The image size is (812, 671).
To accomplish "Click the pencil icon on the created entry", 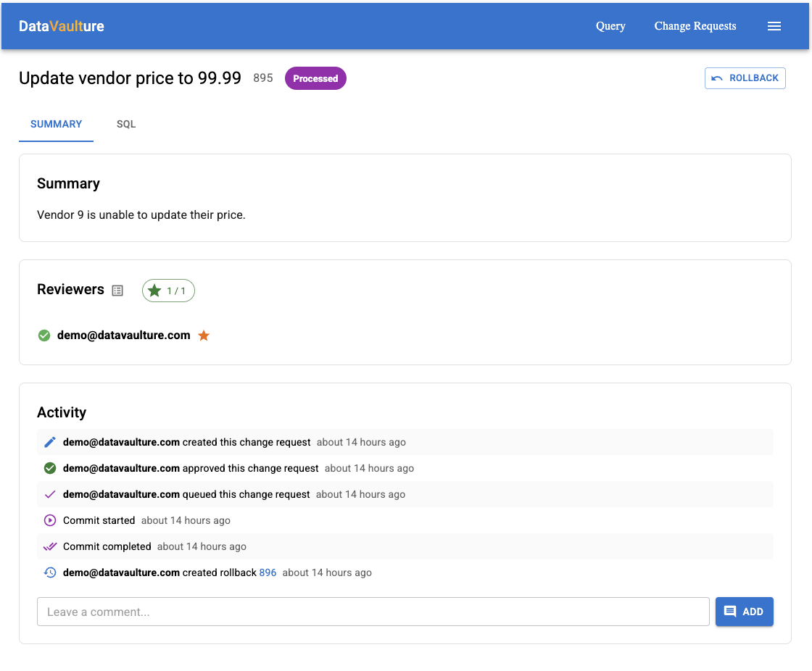I will click(x=49, y=442).
